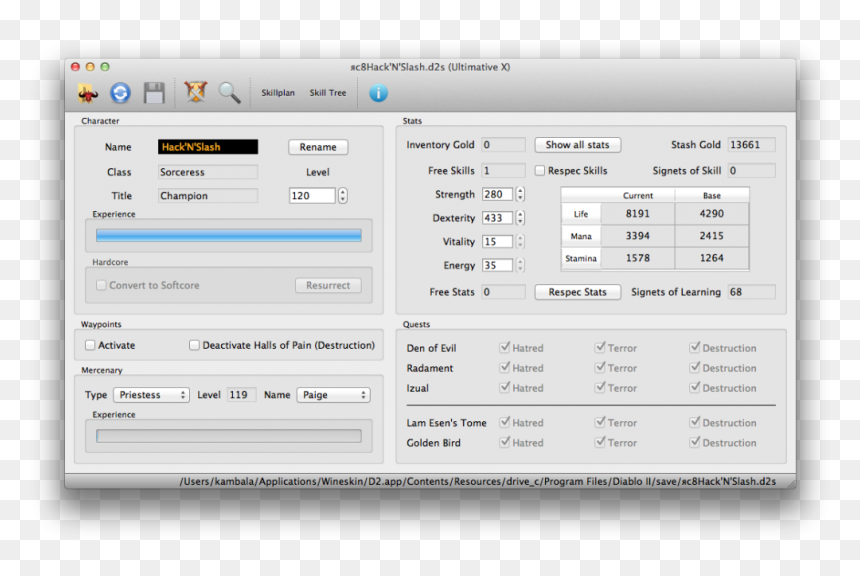Check Deactivate Halls of Pain (Destruction)

point(194,345)
